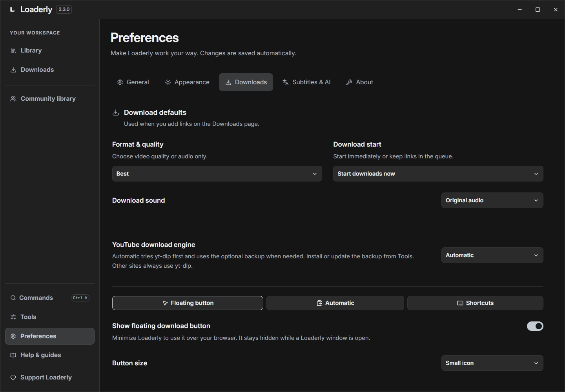Click the 'Button size' label
565x392 pixels.
click(130, 363)
